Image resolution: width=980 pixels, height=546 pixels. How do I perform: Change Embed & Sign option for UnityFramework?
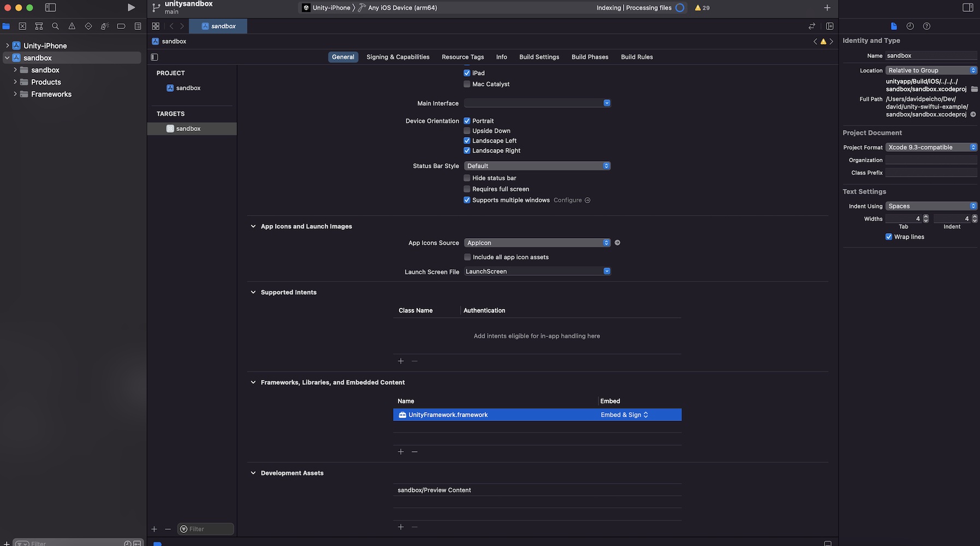pos(625,415)
